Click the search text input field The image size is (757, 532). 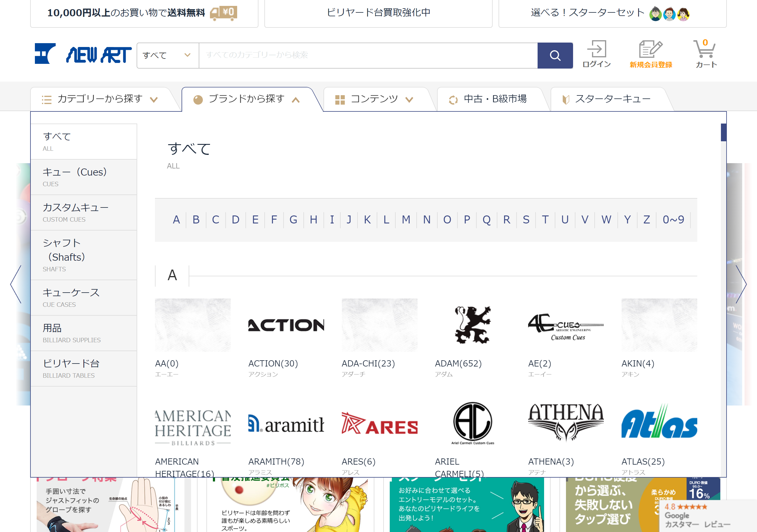point(368,55)
